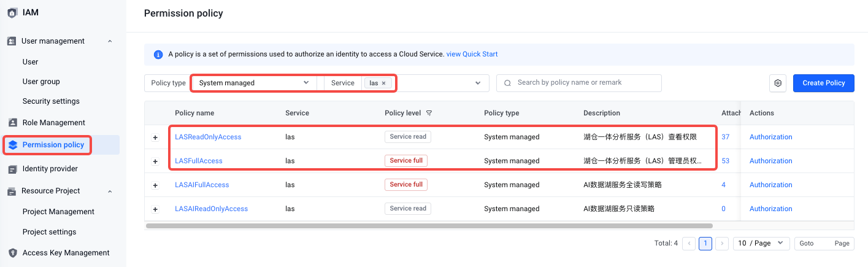Image resolution: width=868 pixels, height=267 pixels.
Task: Select Permission policy in sidebar
Action: tap(53, 145)
